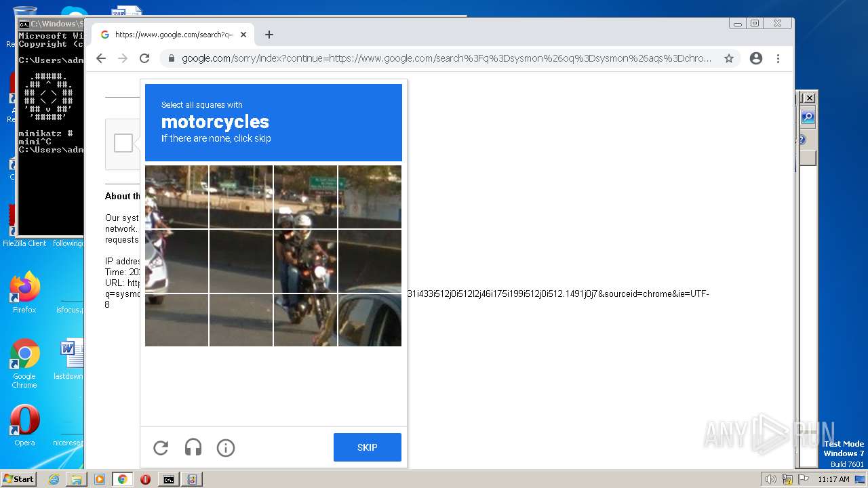This screenshot has height=488, width=868.
Task: Open the last taskbar application icon
Action: pos(192,479)
